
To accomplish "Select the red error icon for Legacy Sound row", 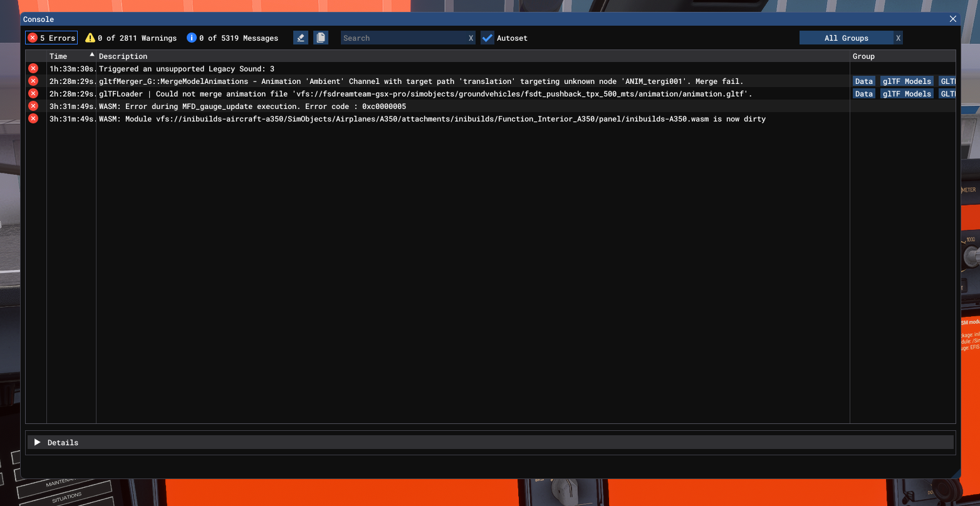I will (33, 69).
